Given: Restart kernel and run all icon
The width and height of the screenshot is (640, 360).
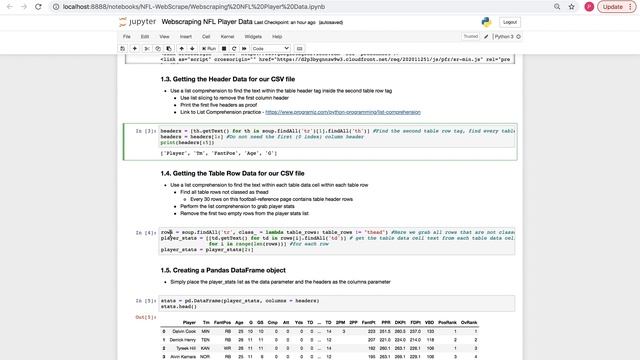Looking at the screenshot, I should click(244, 49).
